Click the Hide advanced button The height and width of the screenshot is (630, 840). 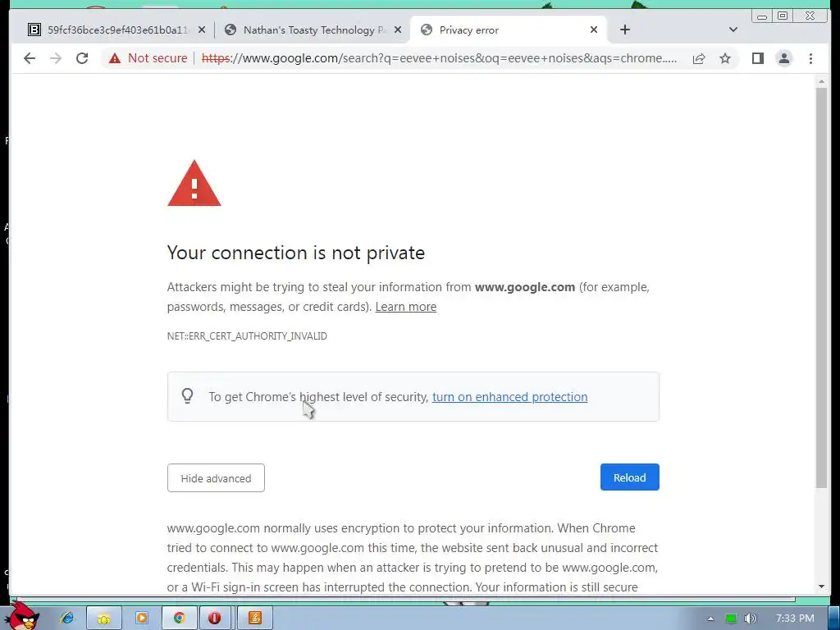pyautogui.click(x=216, y=478)
